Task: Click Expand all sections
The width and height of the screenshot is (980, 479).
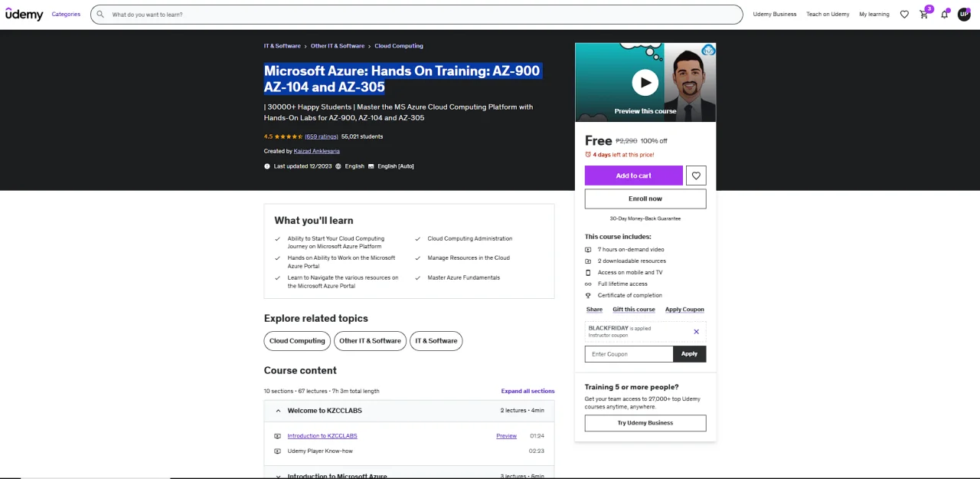Action: [x=528, y=391]
